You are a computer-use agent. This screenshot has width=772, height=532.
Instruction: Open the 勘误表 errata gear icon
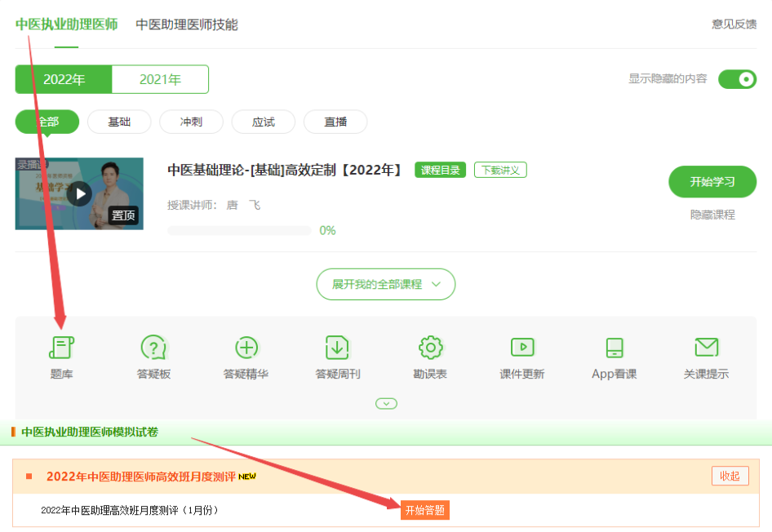pyautogui.click(x=430, y=348)
